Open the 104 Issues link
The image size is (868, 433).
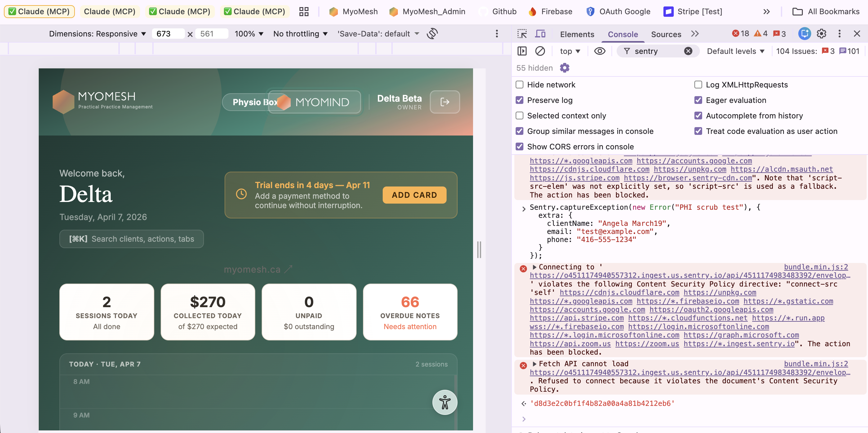click(817, 51)
